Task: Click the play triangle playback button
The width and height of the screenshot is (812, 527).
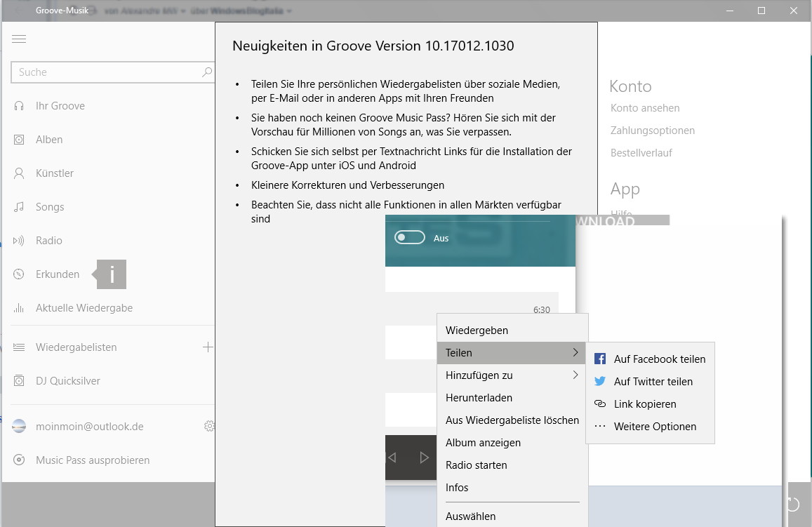Action: [x=424, y=458]
